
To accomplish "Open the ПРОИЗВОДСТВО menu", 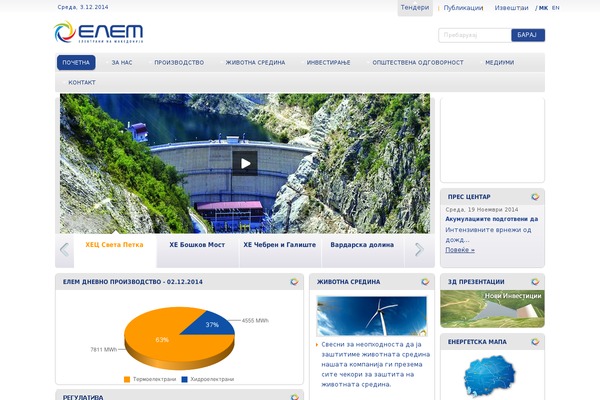I will (x=179, y=62).
